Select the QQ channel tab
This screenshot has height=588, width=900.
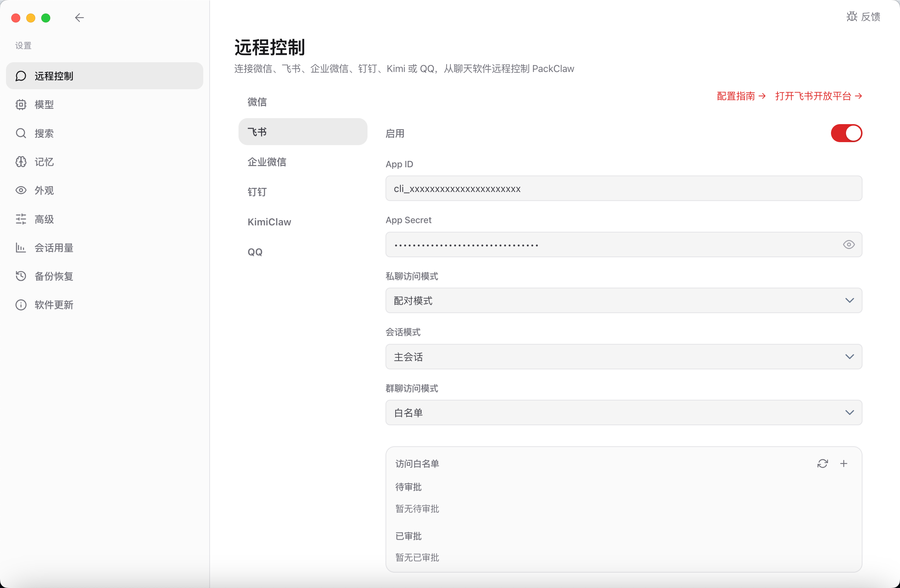tap(303, 252)
